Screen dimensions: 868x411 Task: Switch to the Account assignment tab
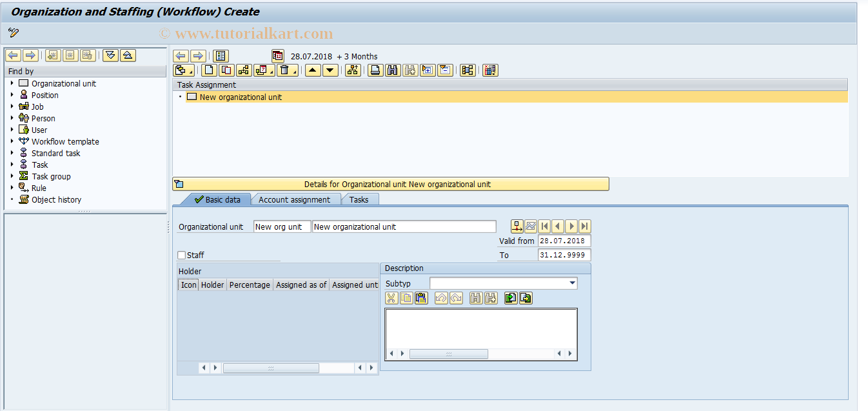[294, 199]
